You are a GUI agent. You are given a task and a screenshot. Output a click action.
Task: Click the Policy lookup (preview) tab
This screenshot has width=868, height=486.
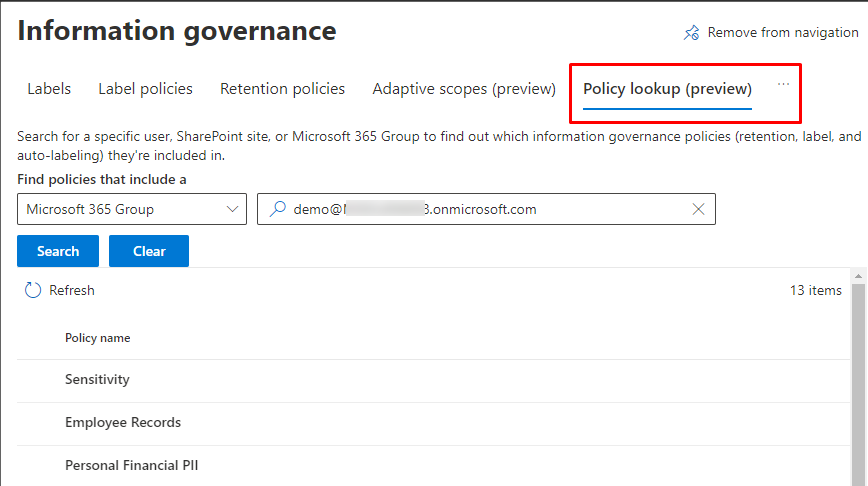(x=667, y=89)
